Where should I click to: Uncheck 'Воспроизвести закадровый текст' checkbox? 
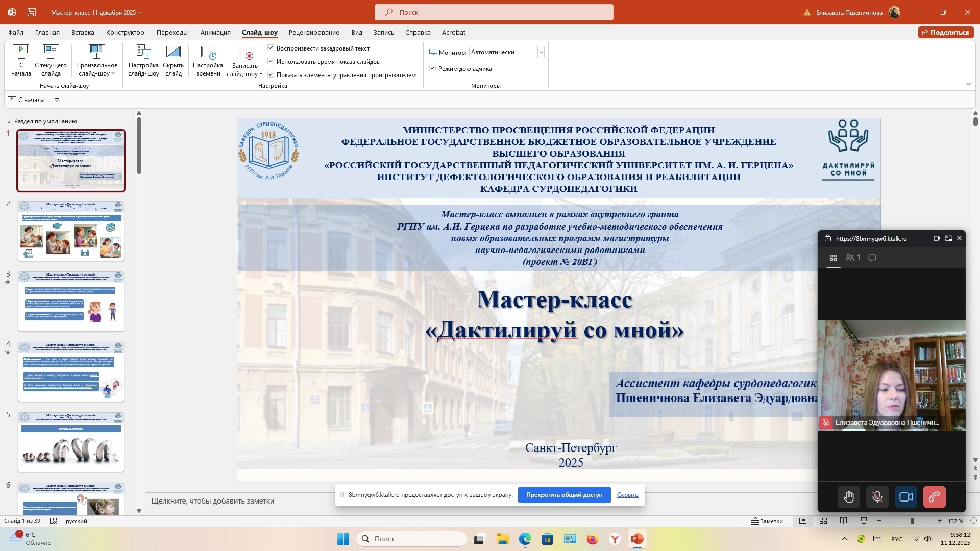pos(271,48)
